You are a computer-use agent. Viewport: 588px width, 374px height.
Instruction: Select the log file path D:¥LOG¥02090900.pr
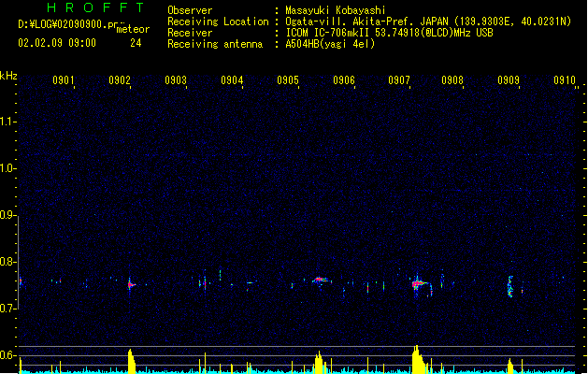click(68, 24)
